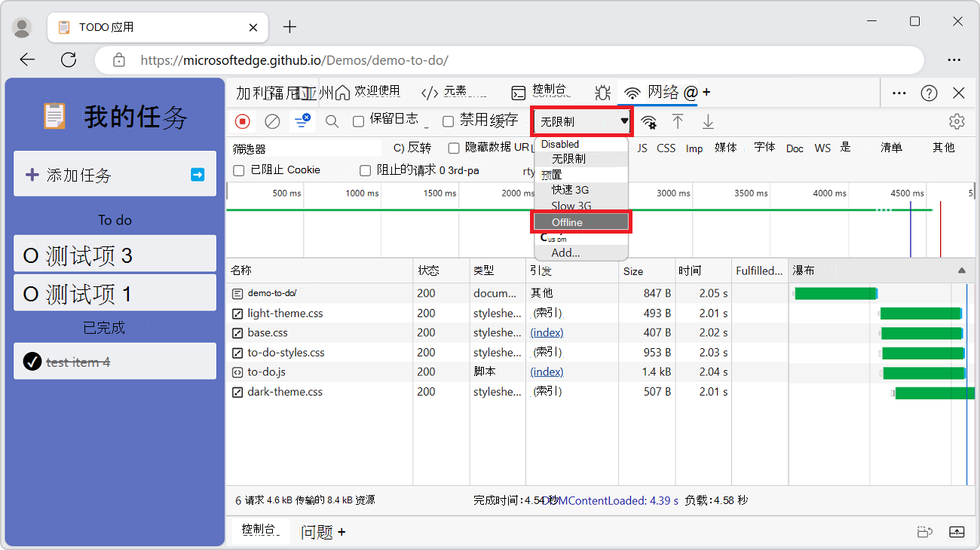Click the 筛选器 filter input field
The height and width of the screenshot is (550, 980).
pyautogui.click(x=305, y=148)
